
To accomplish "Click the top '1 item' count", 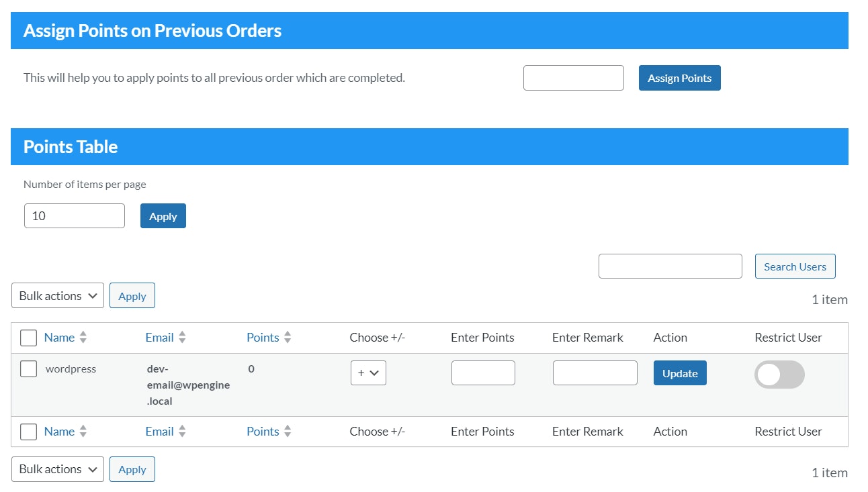I will [x=830, y=299].
